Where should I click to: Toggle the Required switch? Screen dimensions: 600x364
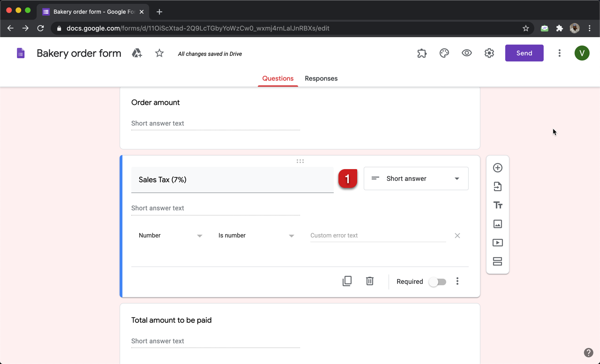point(437,282)
